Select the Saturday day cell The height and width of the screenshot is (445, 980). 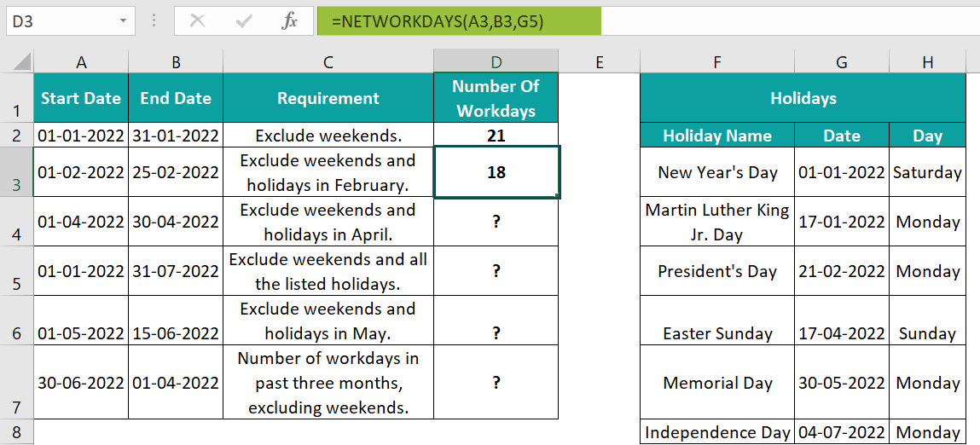(x=927, y=172)
